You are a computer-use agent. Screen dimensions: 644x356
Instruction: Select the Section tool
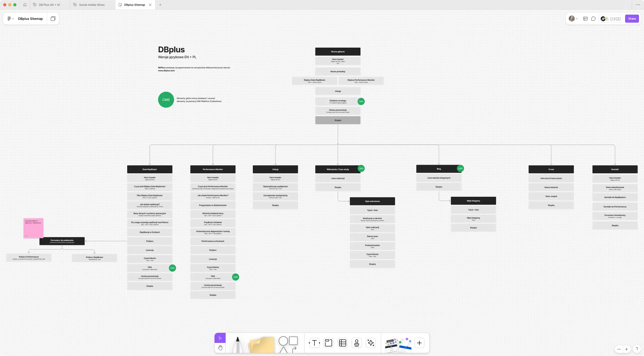click(329, 343)
